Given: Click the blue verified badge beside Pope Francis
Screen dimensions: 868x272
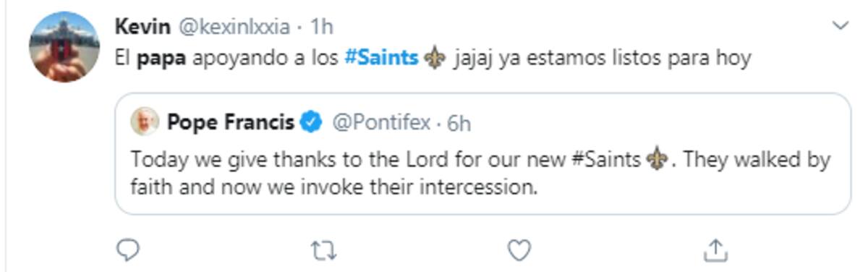Looking at the screenshot, I should click(311, 123).
